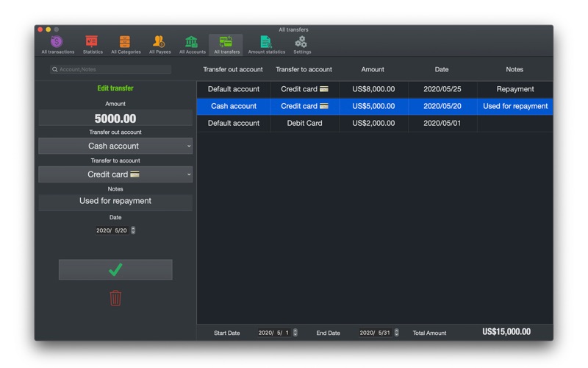Open the Transfer to account Credit card dropdown
The height and width of the screenshot is (368, 588).
pyautogui.click(x=115, y=174)
